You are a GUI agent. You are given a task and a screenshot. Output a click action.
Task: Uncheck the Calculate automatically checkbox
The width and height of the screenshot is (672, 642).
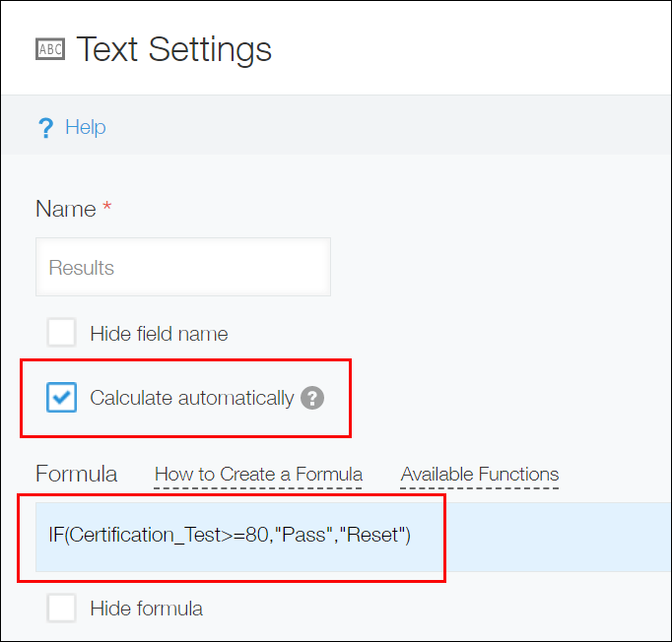click(x=61, y=398)
